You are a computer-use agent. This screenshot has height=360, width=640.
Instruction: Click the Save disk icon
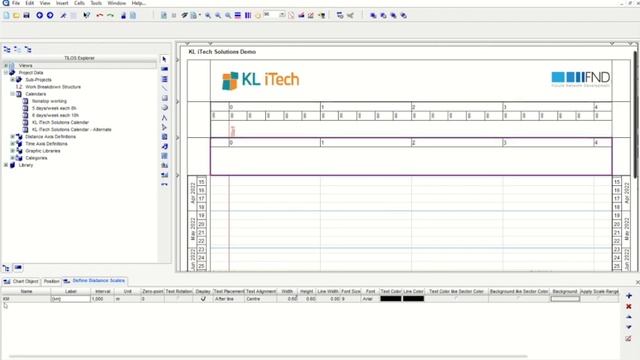(x=27, y=16)
